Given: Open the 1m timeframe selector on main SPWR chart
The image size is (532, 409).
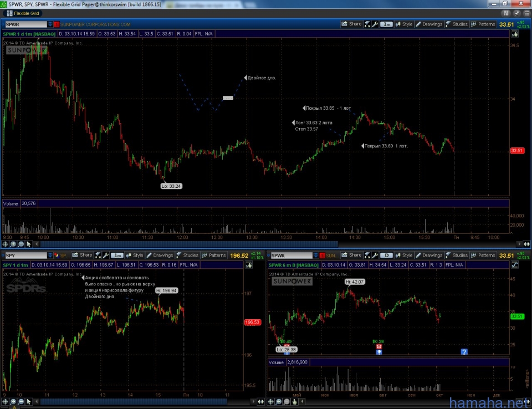Looking at the screenshot, I should click(x=386, y=24).
